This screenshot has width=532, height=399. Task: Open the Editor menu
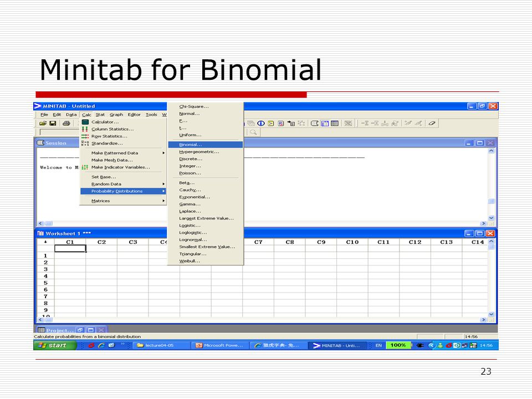(x=134, y=115)
